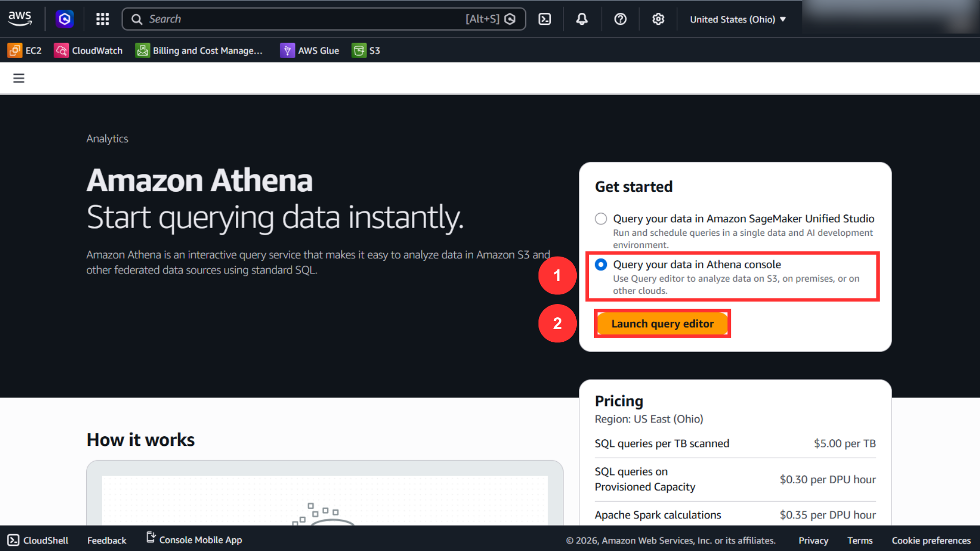
Task: Click the Amazon Athena title
Action: pos(200,180)
